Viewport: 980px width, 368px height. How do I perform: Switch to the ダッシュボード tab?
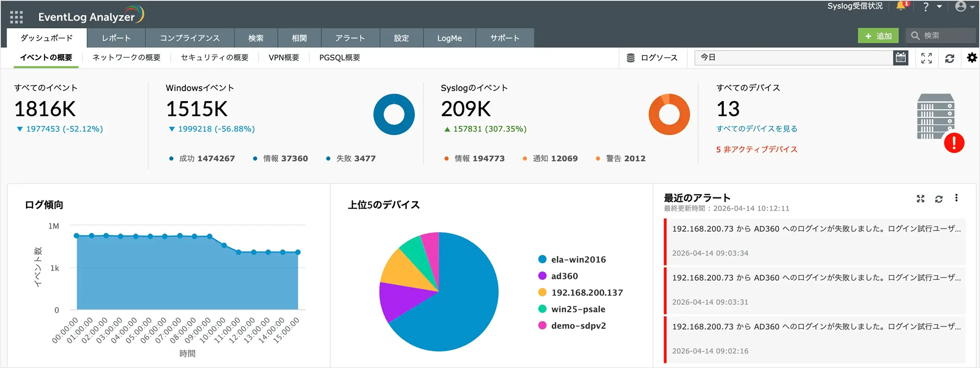(47, 38)
